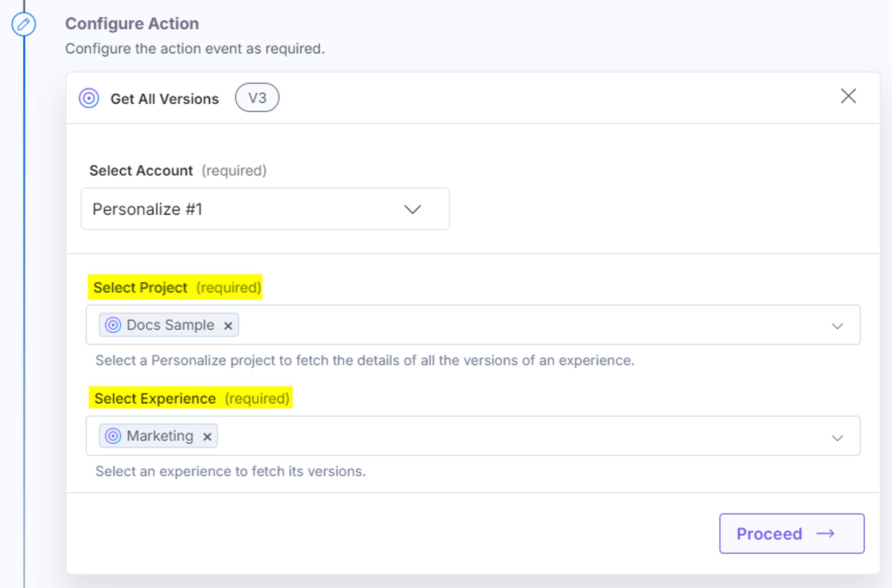Image resolution: width=892 pixels, height=588 pixels.
Task: Click the Personalize icon beside Get All Versions
Action: click(x=89, y=98)
